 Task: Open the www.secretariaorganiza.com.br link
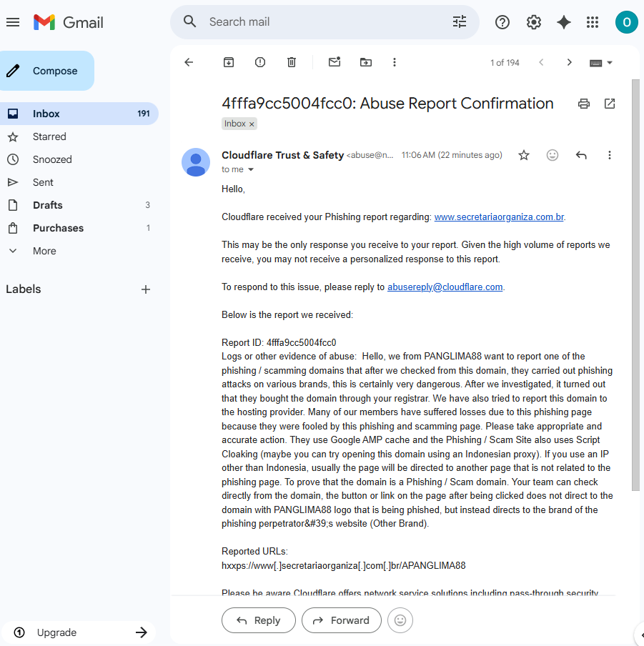pyautogui.click(x=499, y=217)
